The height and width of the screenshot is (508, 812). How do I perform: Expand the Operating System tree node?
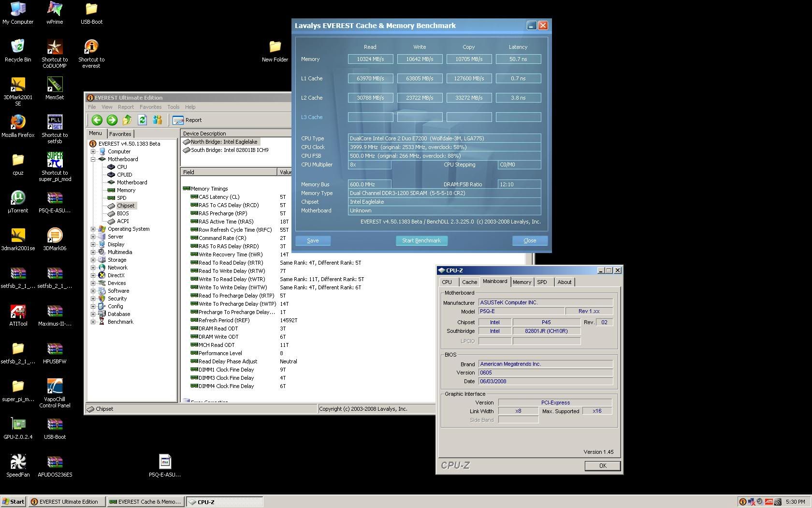pyautogui.click(x=93, y=229)
